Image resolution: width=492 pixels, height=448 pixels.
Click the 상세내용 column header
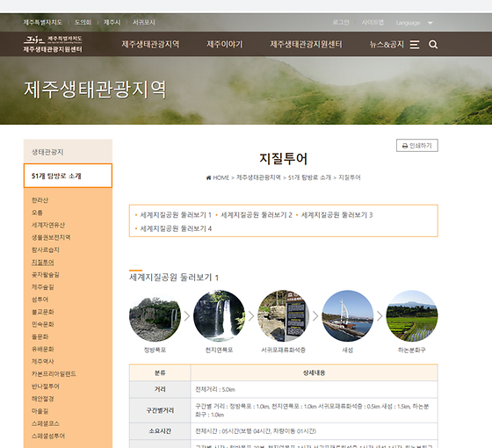315,372
